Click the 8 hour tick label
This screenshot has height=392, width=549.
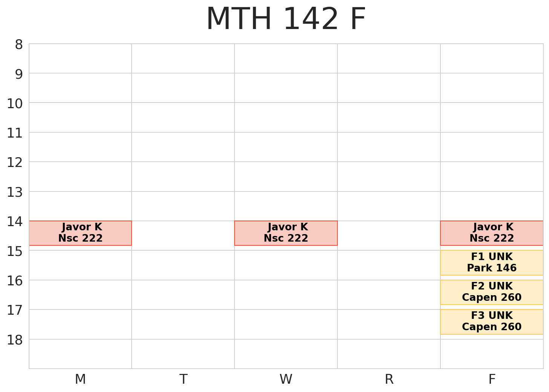(x=18, y=45)
